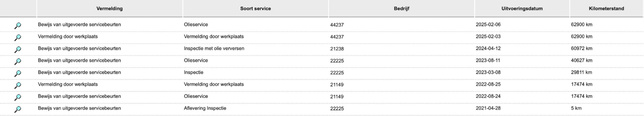This screenshot has height=116, width=644.
Task: Select the Bedrijf column header
Action: [401, 9]
